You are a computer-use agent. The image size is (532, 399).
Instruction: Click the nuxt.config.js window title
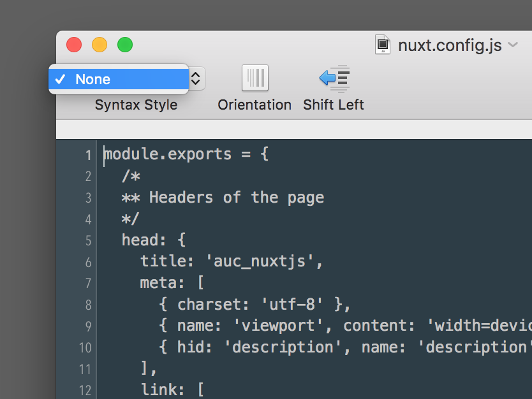tap(450, 45)
